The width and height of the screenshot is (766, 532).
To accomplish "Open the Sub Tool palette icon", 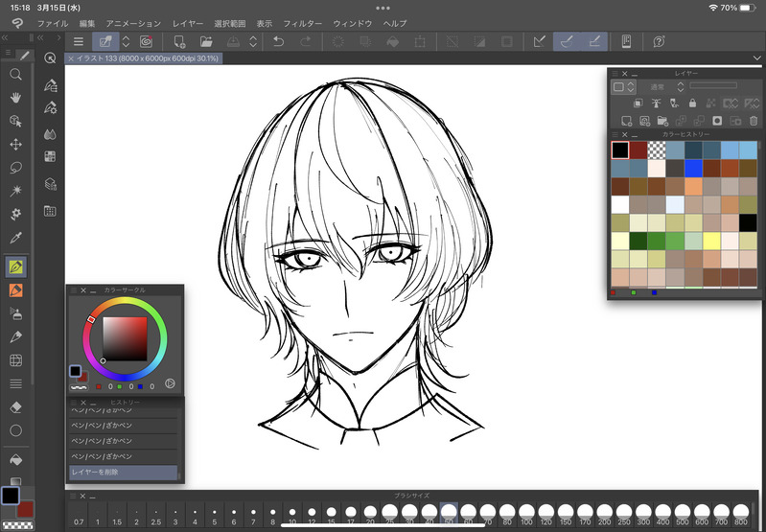I will (50, 85).
